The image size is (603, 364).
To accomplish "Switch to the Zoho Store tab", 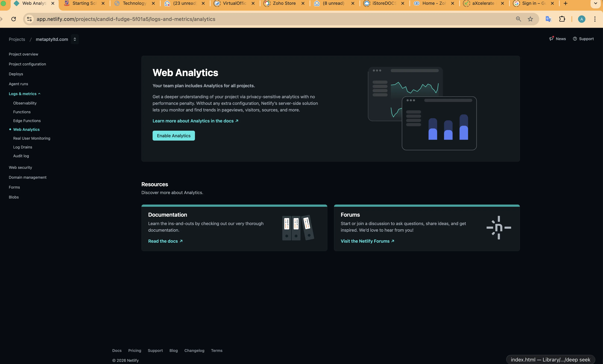I will click(x=284, y=3).
